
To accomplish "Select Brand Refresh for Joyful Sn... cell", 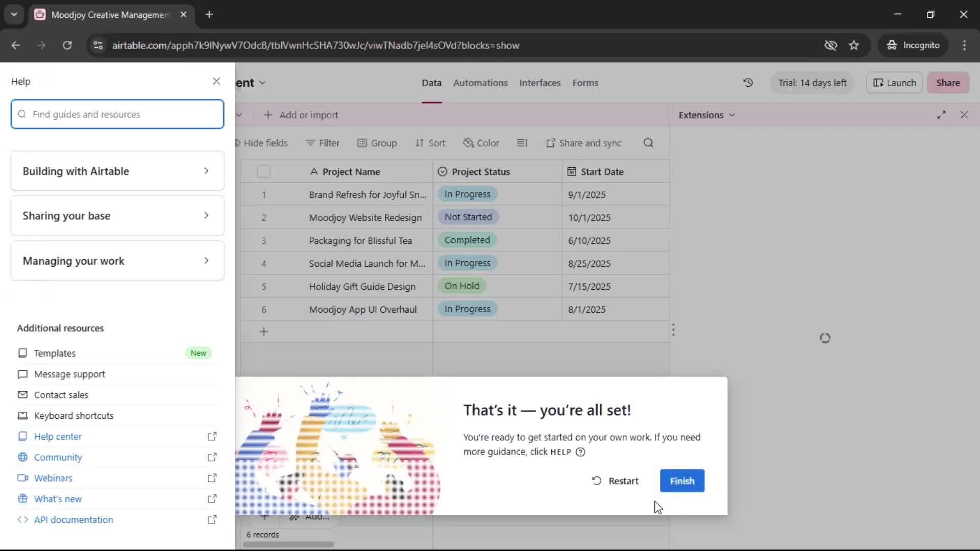I will click(x=367, y=194).
